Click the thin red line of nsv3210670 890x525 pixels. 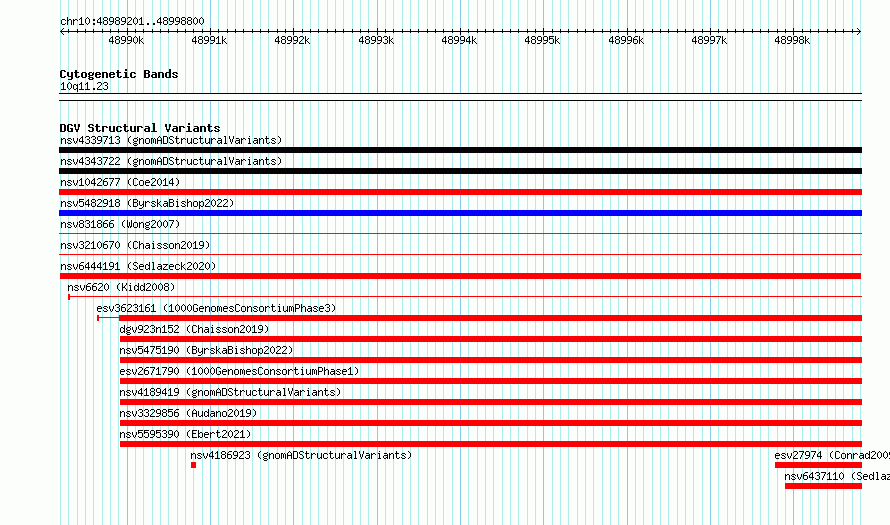460,255
